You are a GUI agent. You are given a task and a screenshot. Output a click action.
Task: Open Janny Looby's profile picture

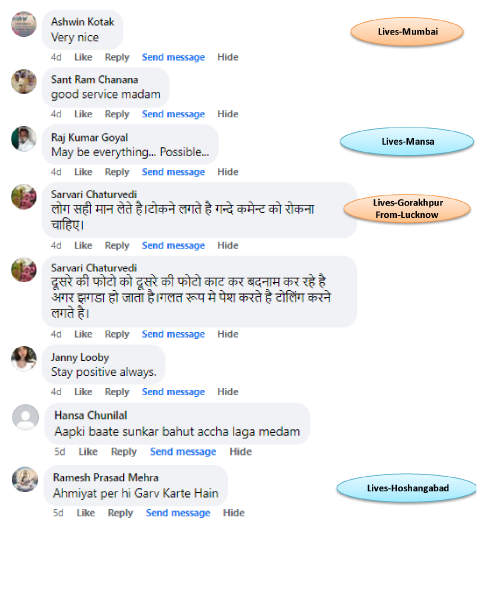(x=24, y=358)
